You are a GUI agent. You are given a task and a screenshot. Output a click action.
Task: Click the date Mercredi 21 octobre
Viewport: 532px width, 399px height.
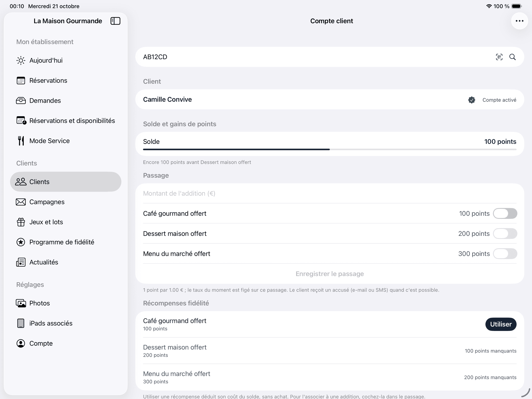(54, 6)
